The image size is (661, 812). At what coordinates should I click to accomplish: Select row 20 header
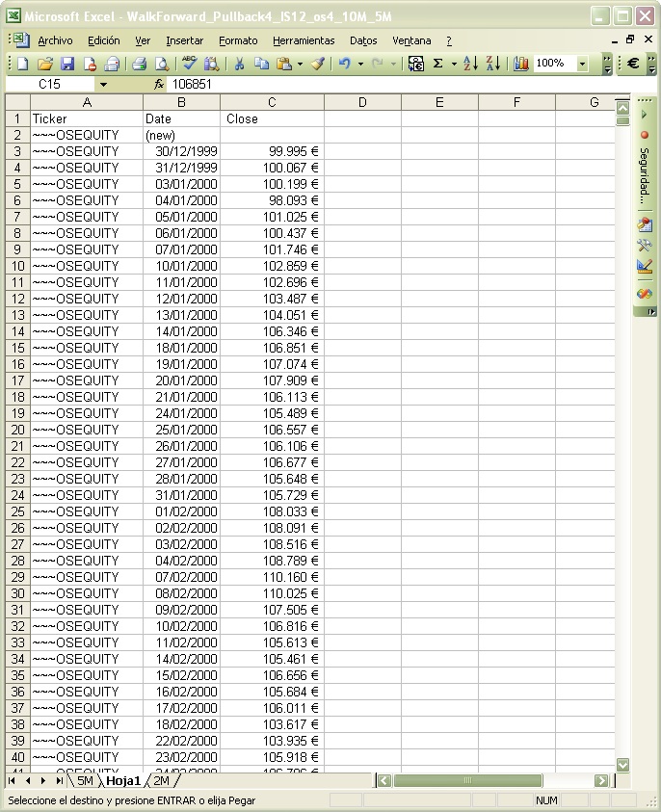(17, 430)
